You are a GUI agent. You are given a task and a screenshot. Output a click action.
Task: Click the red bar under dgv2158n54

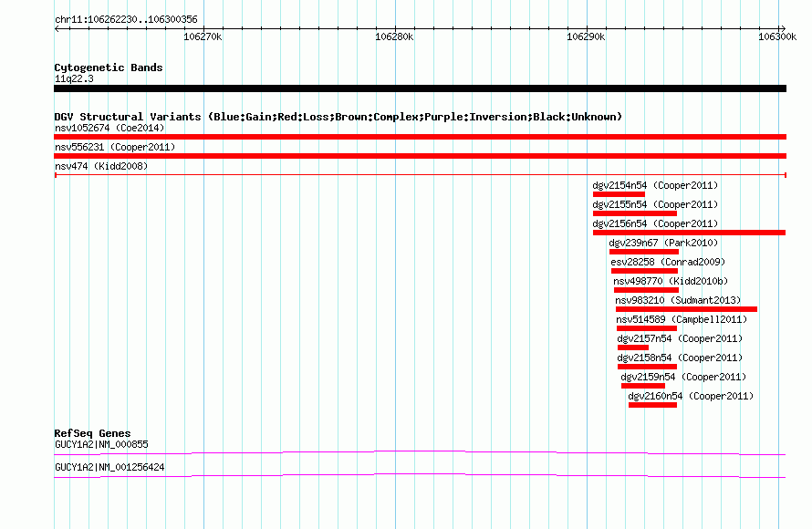point(648,367)
